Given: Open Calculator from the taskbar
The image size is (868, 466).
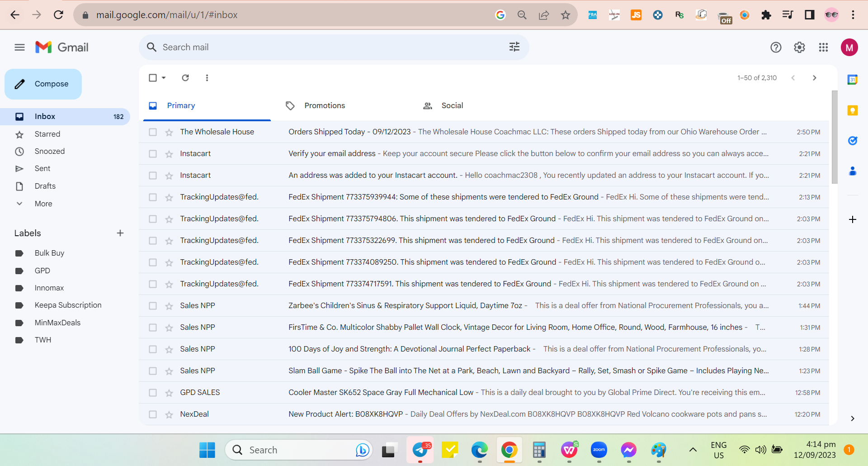Looking at the screenshot, I should (x=539, y=450).
